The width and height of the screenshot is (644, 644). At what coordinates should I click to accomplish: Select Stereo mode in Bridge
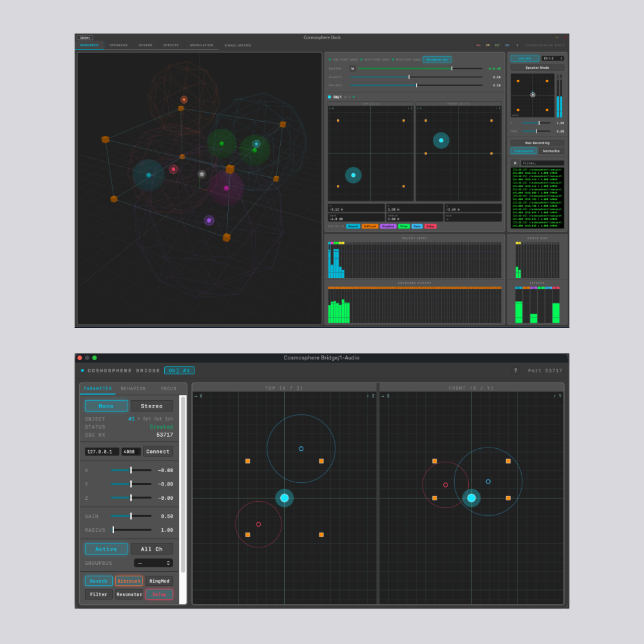point(151,406)
